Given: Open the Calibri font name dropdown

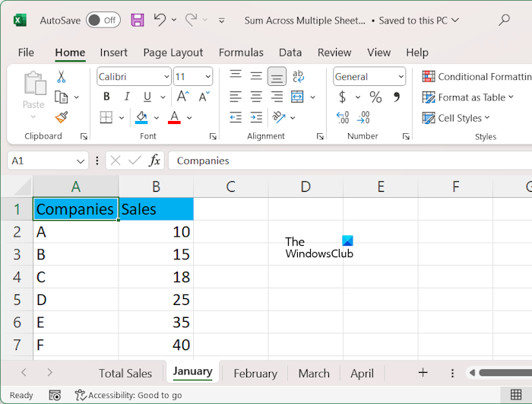Looking at the screenshot, I should click(x=167, y=77).
